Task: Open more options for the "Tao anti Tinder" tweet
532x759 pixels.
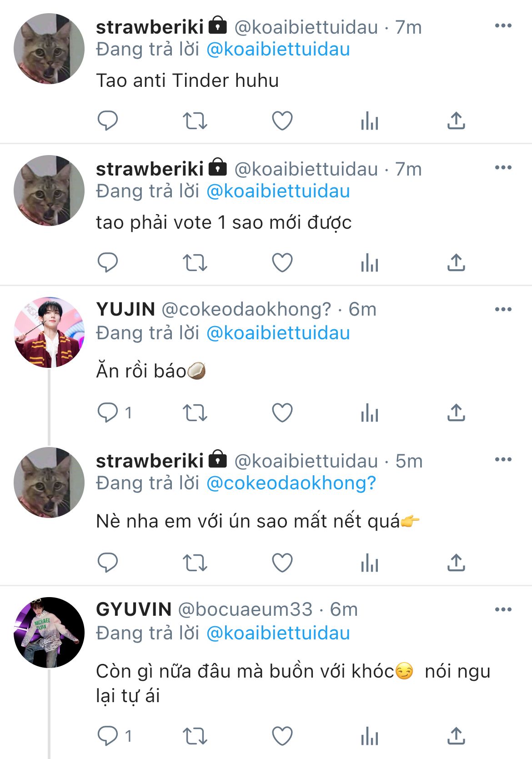Action: coord(503,26)
